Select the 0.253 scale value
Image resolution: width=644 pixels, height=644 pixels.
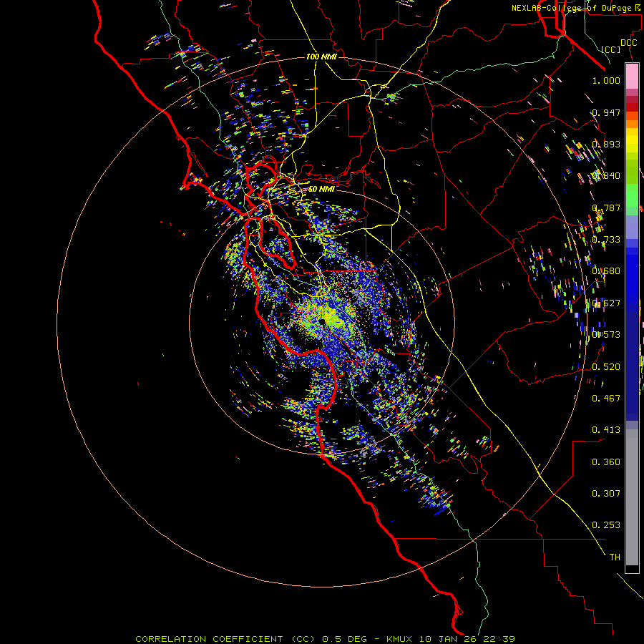606,525
